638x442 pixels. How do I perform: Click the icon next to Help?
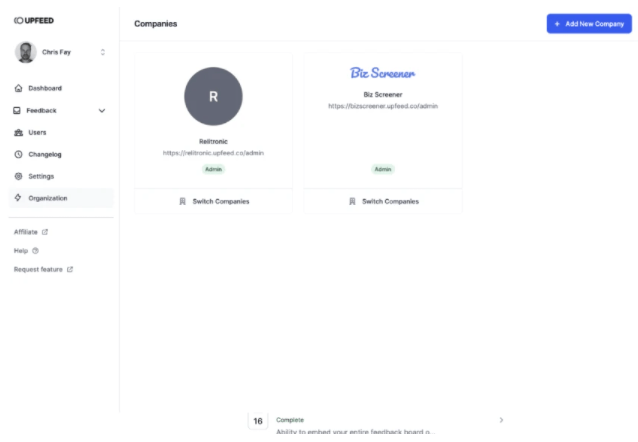tap(36, 250)
